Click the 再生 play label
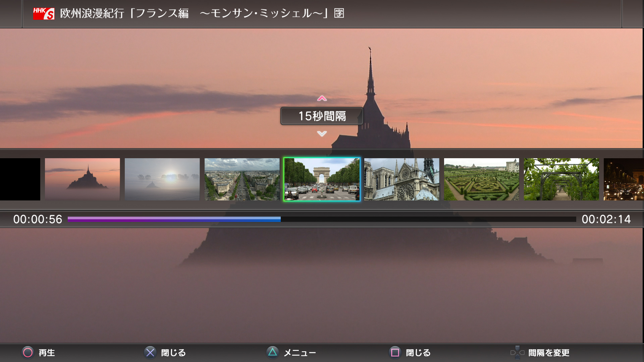644x362 pixels. pyautogui.click(x=47, y=353)
